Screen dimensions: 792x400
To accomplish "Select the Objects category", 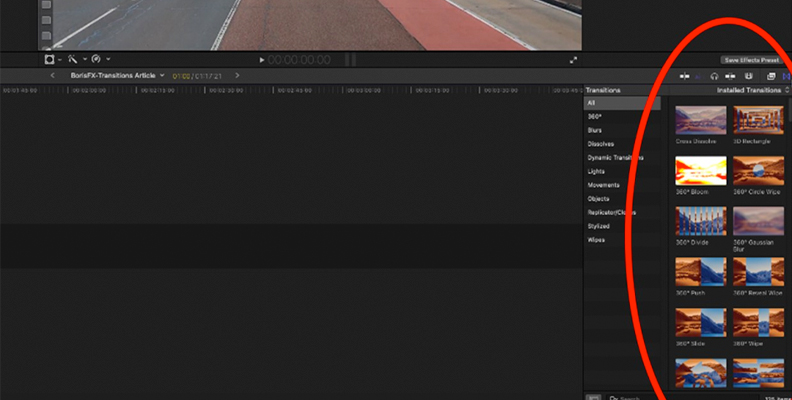I will coord(622,199).
